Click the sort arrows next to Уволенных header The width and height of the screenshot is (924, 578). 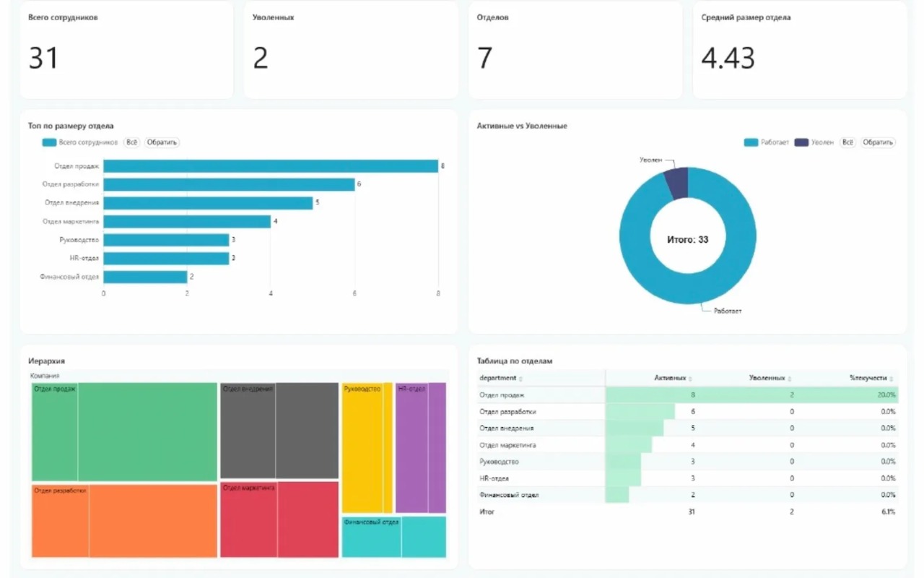[x=789, y=379]
